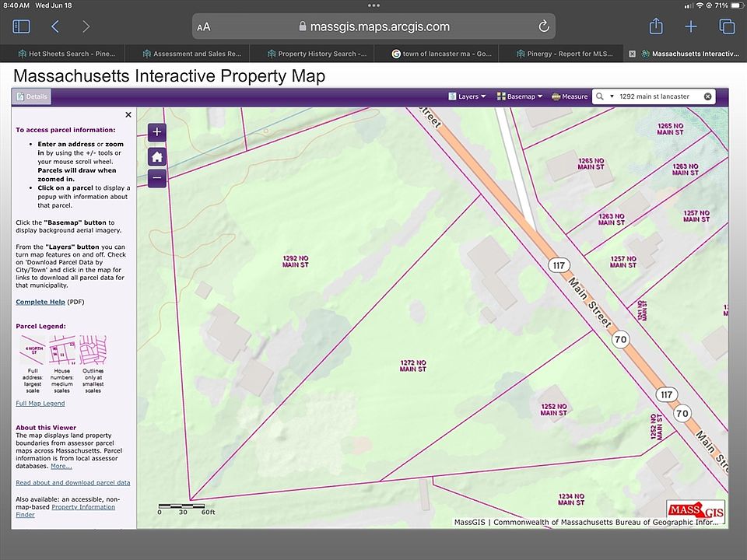Click the home extent map button
Screen dimensions: 747x560
point(157,156)
